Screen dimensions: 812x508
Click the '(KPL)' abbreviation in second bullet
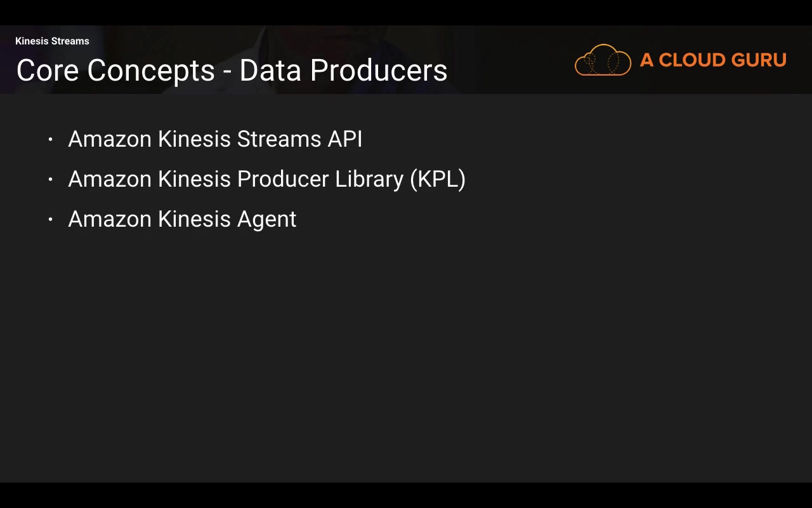tap(438, 180)
